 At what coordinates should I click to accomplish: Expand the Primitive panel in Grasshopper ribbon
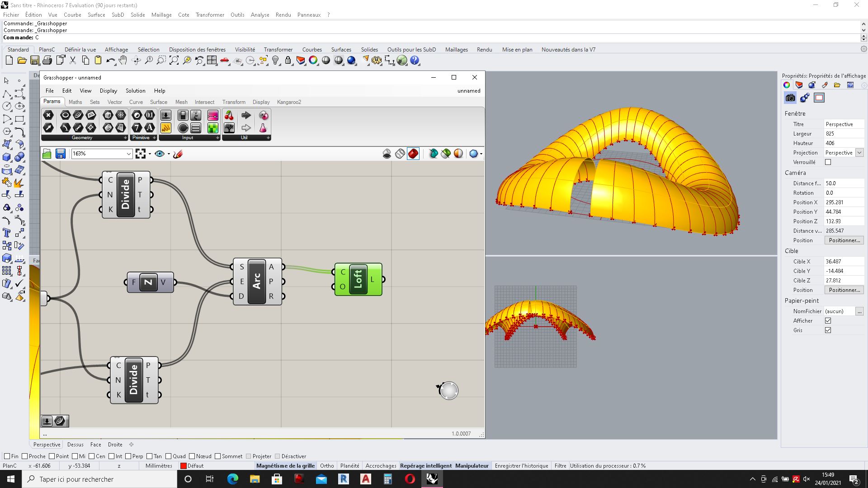tap(143, 138)
